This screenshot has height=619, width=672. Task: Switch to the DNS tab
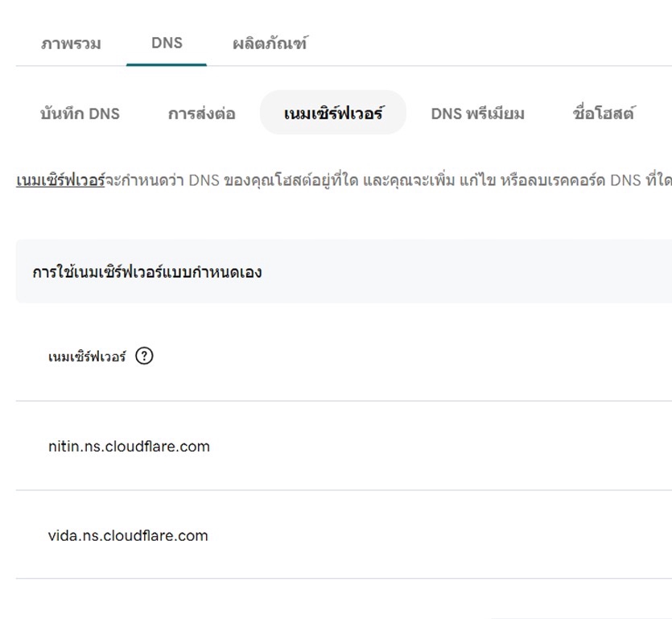click(166, 43)
